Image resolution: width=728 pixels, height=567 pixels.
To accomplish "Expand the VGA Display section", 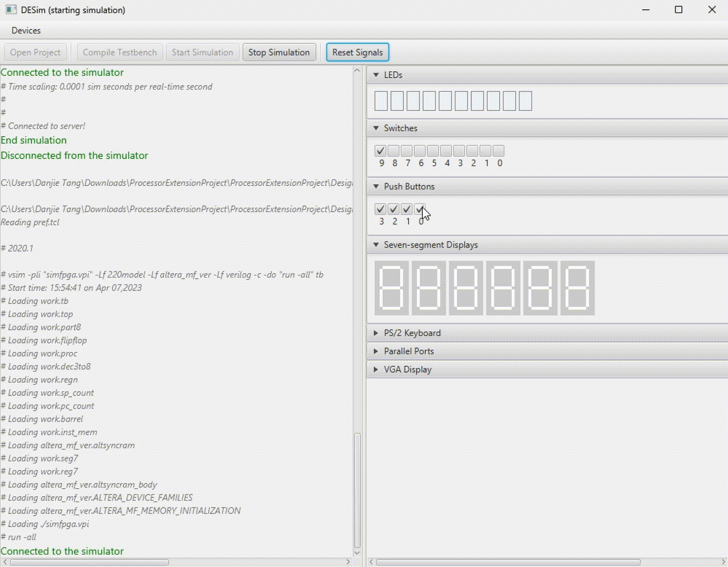I will coord(376,369).
